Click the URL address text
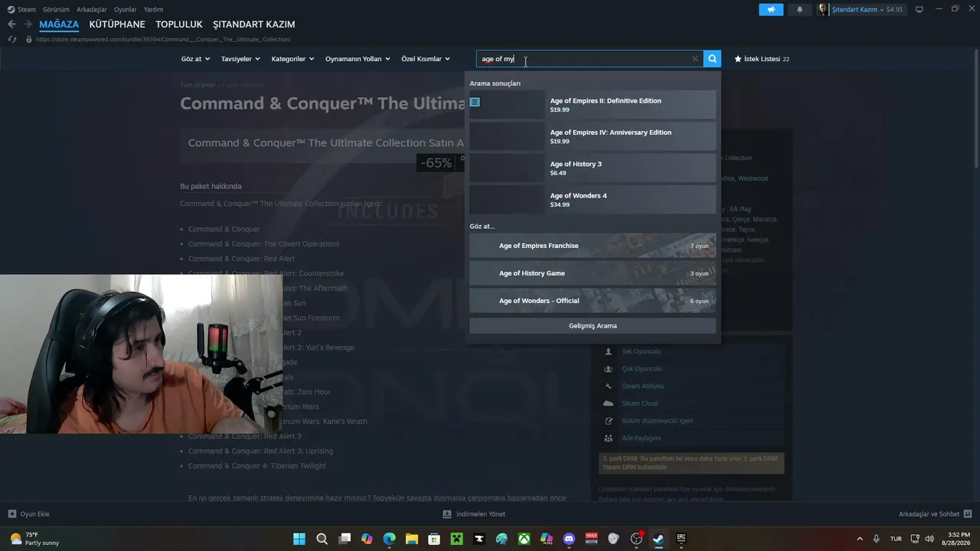This screenshot has height=551, width=980. (163, 39)
